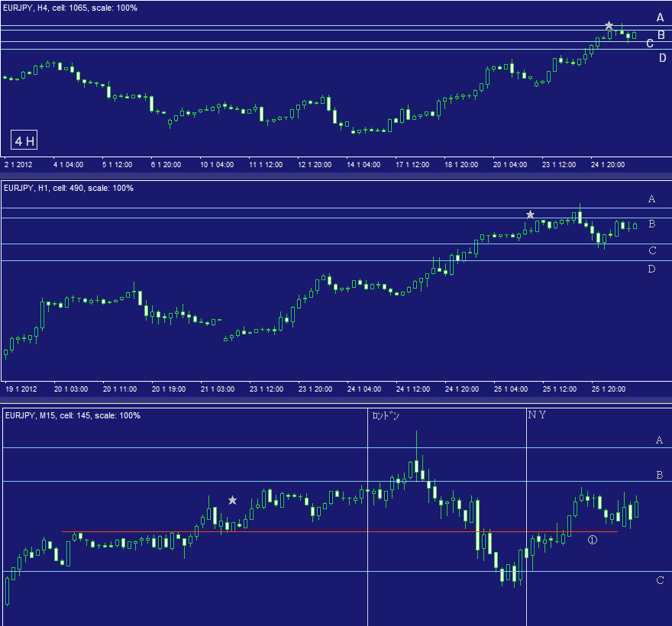The width and height of the screenshot is (672, 626).
Task: Click the "11 1 12:00" time label
Action: [266, 165]
